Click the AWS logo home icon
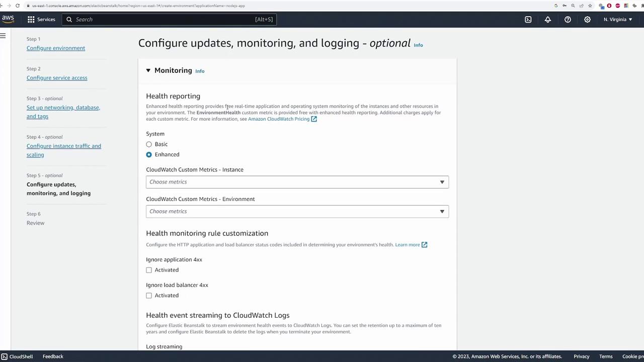The image size is (644, 362). click(x=8, y=19)
